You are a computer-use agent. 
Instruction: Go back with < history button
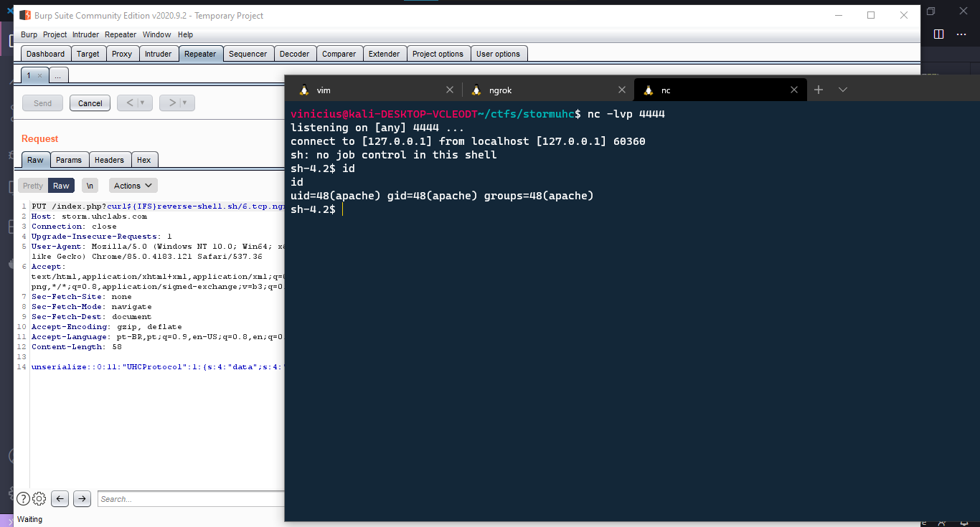[128, 103]
